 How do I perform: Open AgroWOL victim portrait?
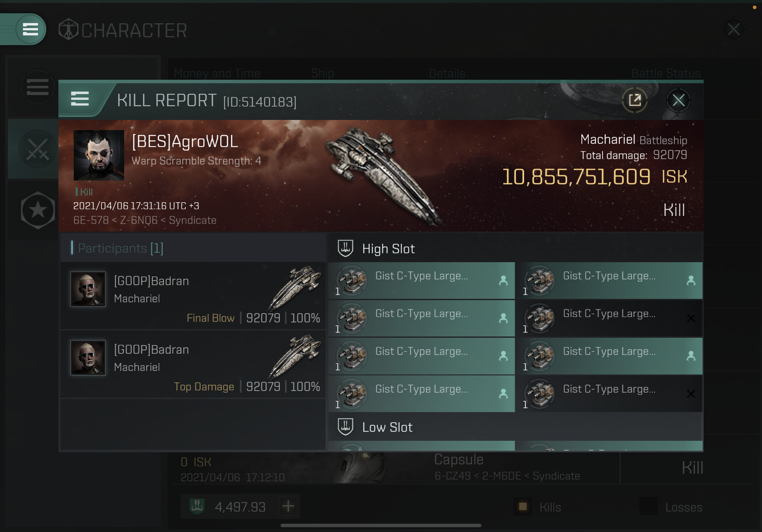coord(99,155)
